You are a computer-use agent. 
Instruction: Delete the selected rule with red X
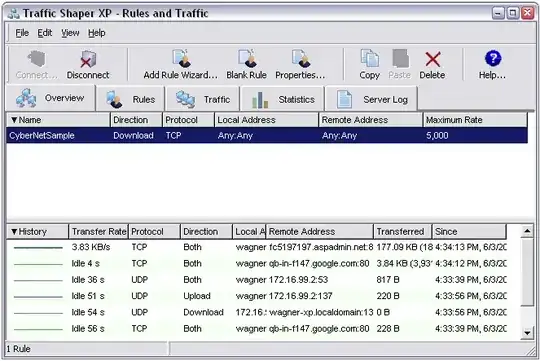pyautogui.click(x=432, y=64)
